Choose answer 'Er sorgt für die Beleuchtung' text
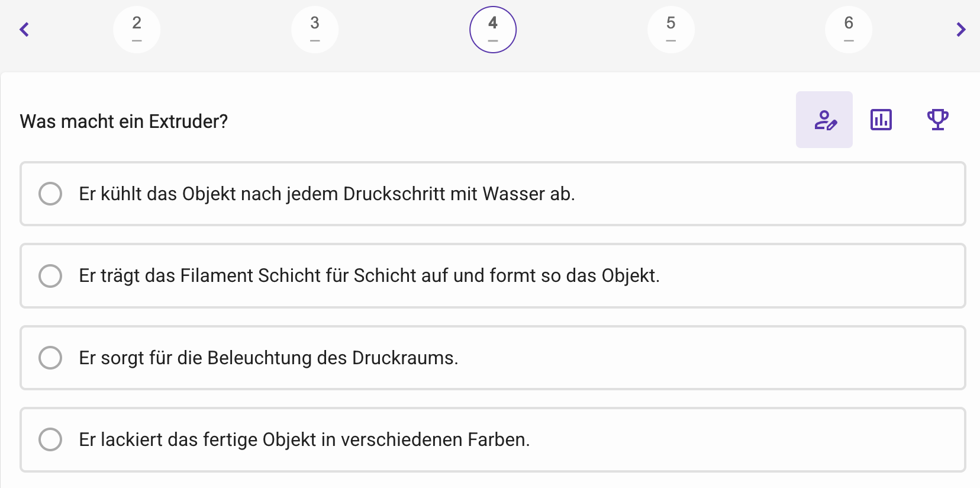Viewport: 980px width, 488px height. click(269, 358)
